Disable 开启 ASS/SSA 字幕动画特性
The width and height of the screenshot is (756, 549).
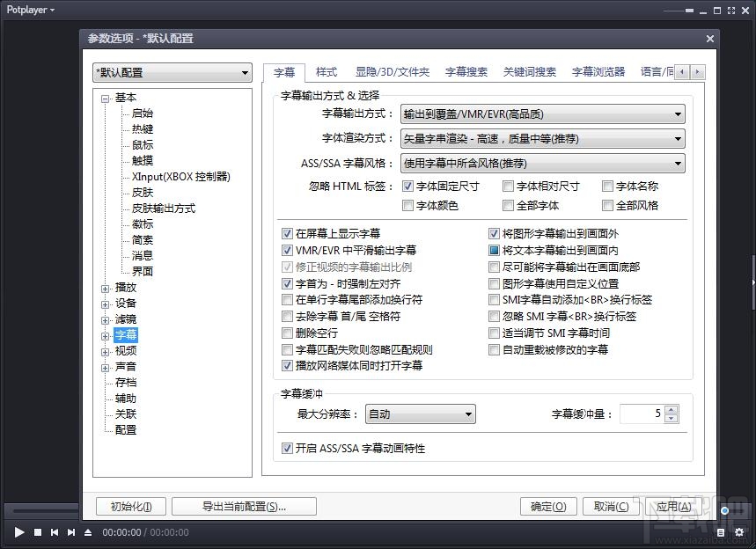click(x=287, y=449)
